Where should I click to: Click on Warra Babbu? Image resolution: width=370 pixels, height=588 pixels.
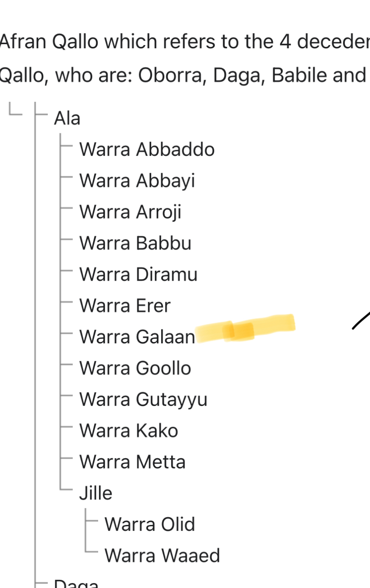(135, 243)
